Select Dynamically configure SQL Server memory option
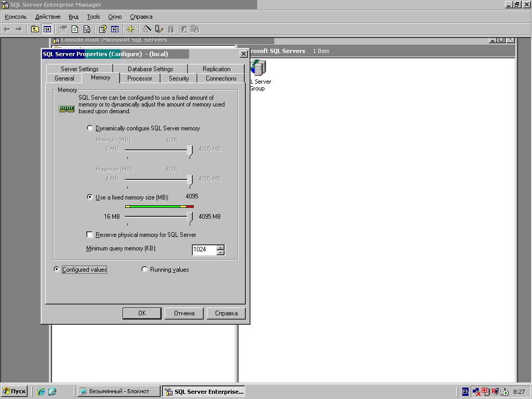The height and width of the screenshot is (399, 532). (90, 128)
